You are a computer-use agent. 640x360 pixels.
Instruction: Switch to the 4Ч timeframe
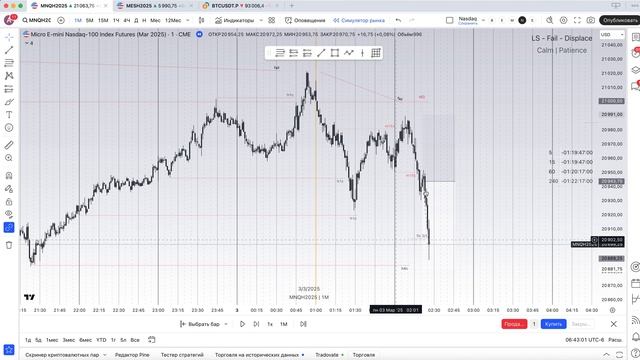[127, 20]
